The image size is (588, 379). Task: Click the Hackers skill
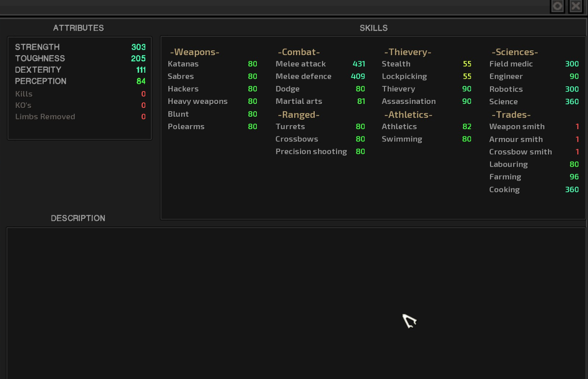pyautogui.click(x=212, y=89)
